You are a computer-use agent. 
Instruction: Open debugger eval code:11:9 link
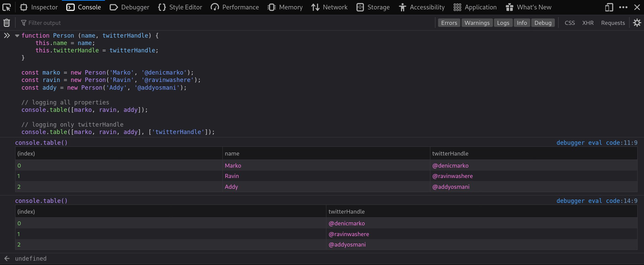[597, 142]
